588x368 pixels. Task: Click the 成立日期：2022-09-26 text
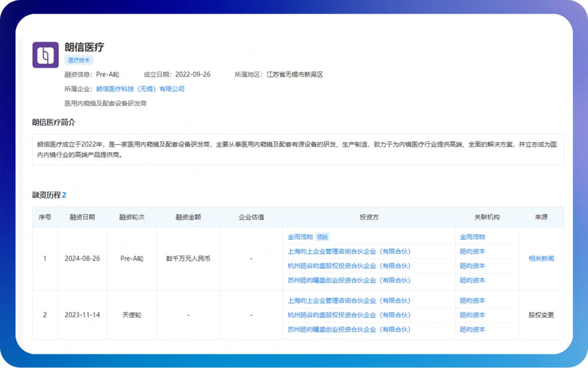tap(177, 74)
